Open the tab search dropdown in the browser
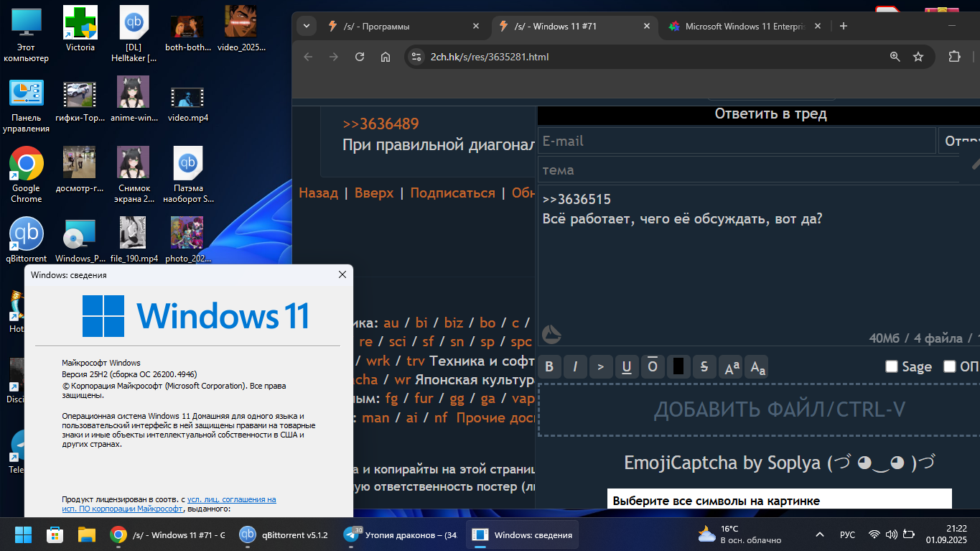This screenshot has height=551, width=980. 306,26
